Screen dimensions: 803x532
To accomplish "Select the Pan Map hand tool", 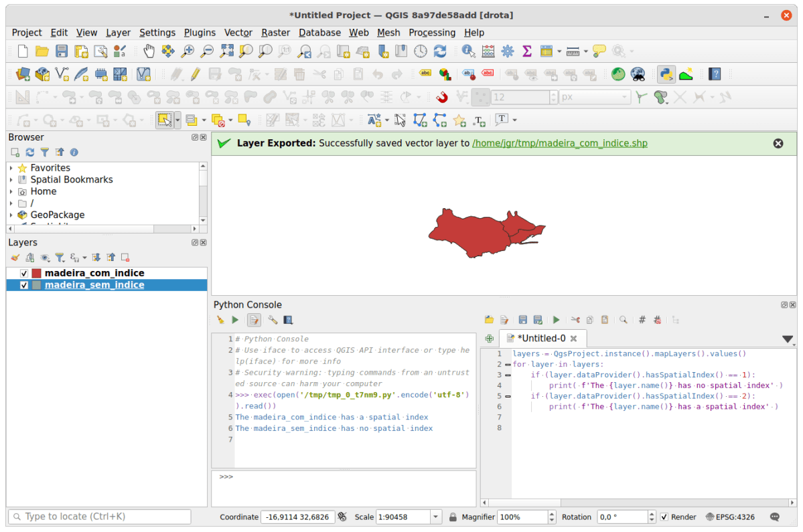I will (149, 51).
